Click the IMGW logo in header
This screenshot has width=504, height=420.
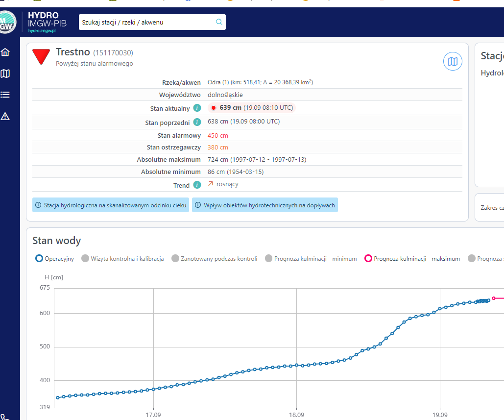8,23
